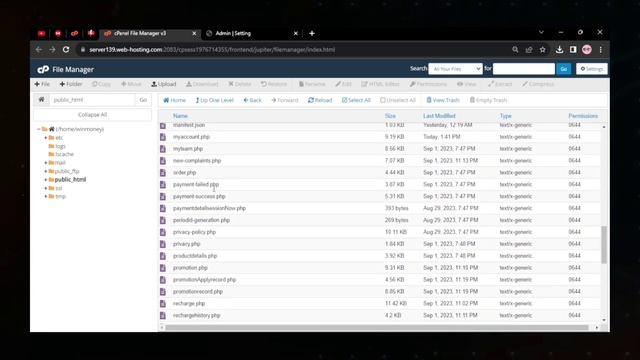Click the vertical scrollbar thumb
Image resolution: width=640 pixels, height=360 pixels.
604,245
